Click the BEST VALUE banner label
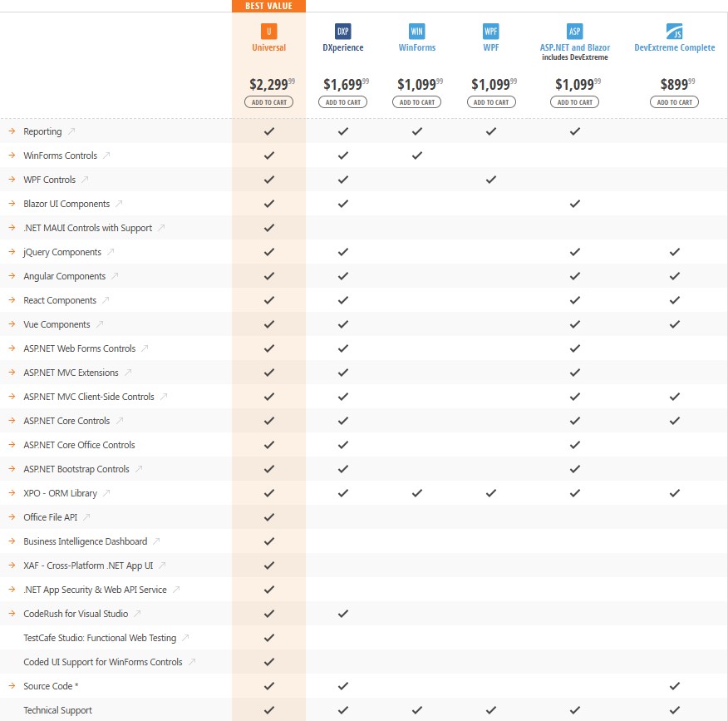The width and height of the screenshot is (728, 721). pyautogui.click(x=268, y=6)
